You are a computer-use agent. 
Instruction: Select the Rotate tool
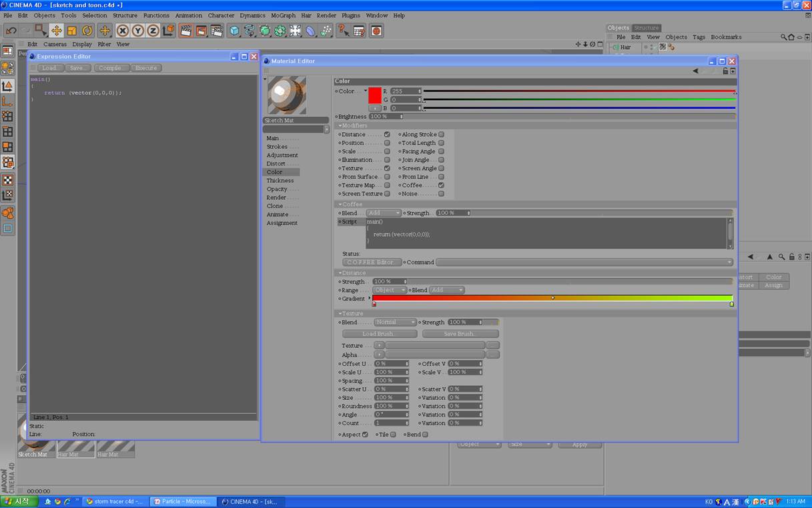(x=87, y=31)
